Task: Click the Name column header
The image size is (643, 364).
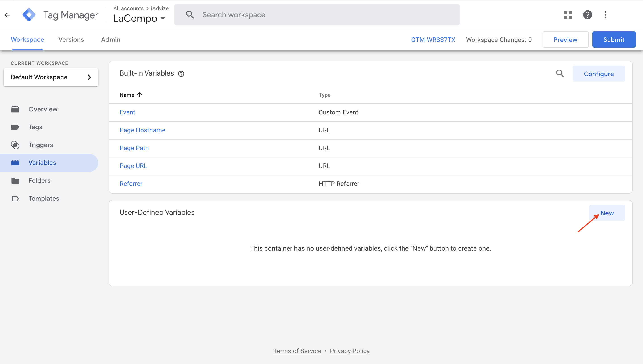Action: pos(127,95)
